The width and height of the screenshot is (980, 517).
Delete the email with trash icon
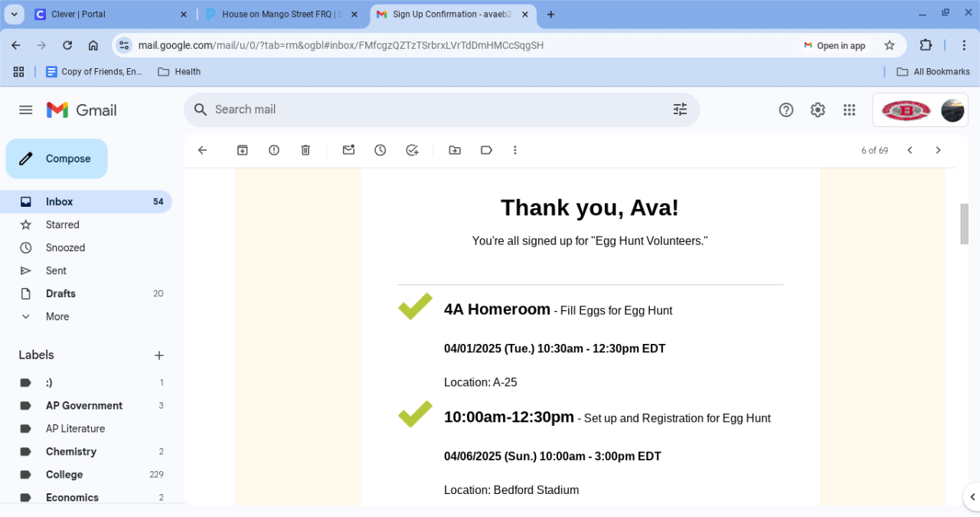pyautogui.click(x=305, y=150)
